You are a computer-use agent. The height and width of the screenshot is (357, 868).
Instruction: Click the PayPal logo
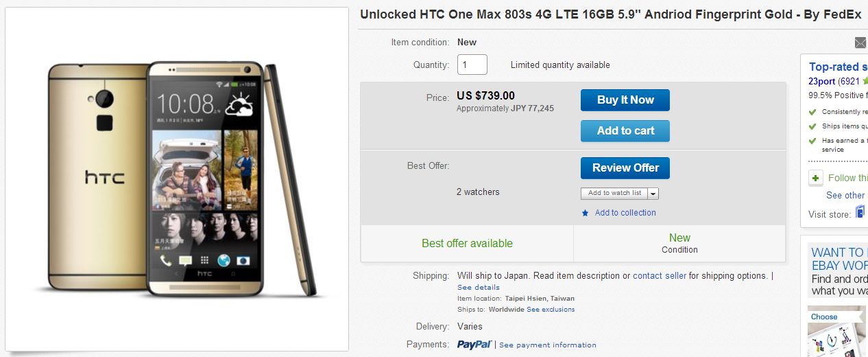click(x=474, y=344)
